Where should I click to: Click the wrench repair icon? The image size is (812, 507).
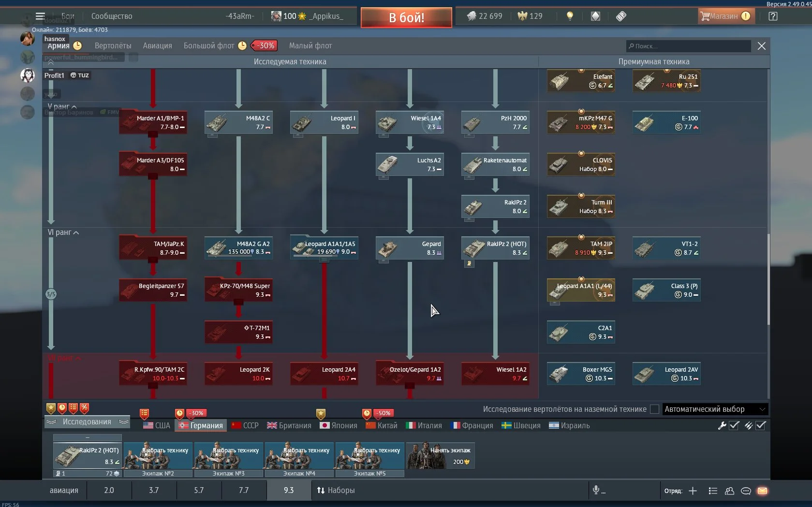click(722, 425)
